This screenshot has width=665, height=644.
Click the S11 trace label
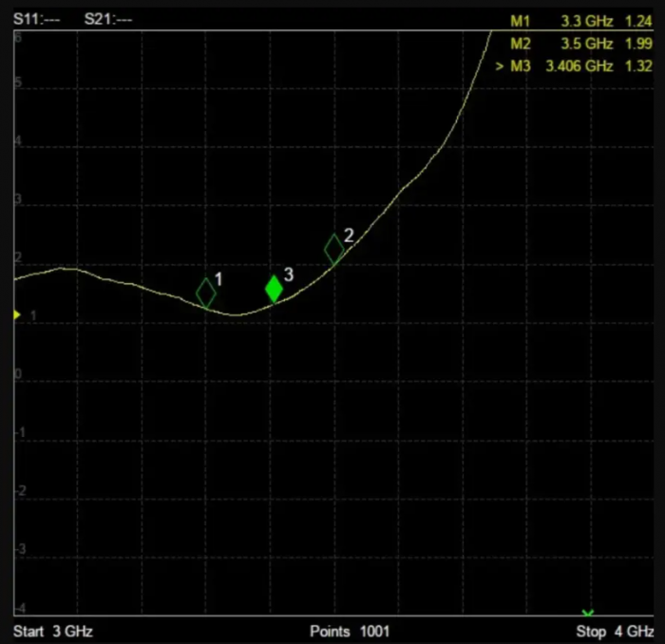point(36,19)
